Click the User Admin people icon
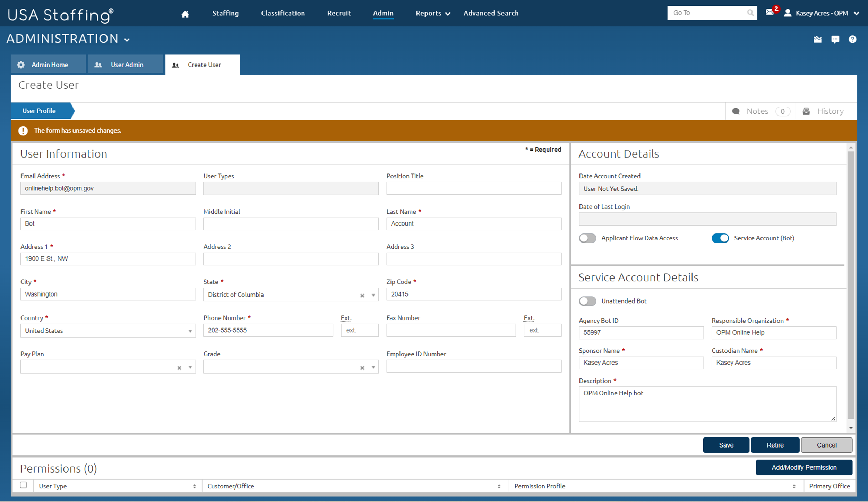Viewport: 868px width, 502px height. point(98,65)
